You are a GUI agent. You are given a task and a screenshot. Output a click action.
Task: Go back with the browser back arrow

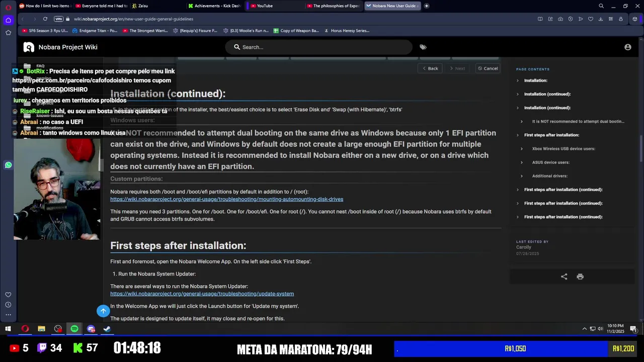(x=23, y=19)
